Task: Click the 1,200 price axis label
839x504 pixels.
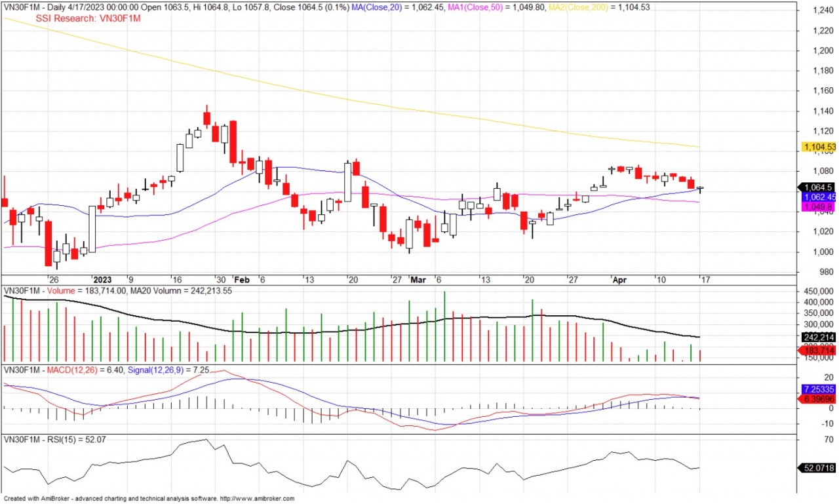Action: (x=822, y=50)
